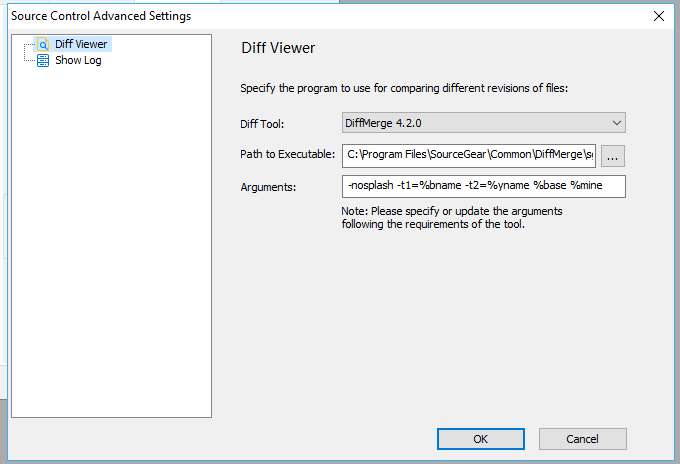Click the 'Specify the program to use' description

click(x=404, y=88)
